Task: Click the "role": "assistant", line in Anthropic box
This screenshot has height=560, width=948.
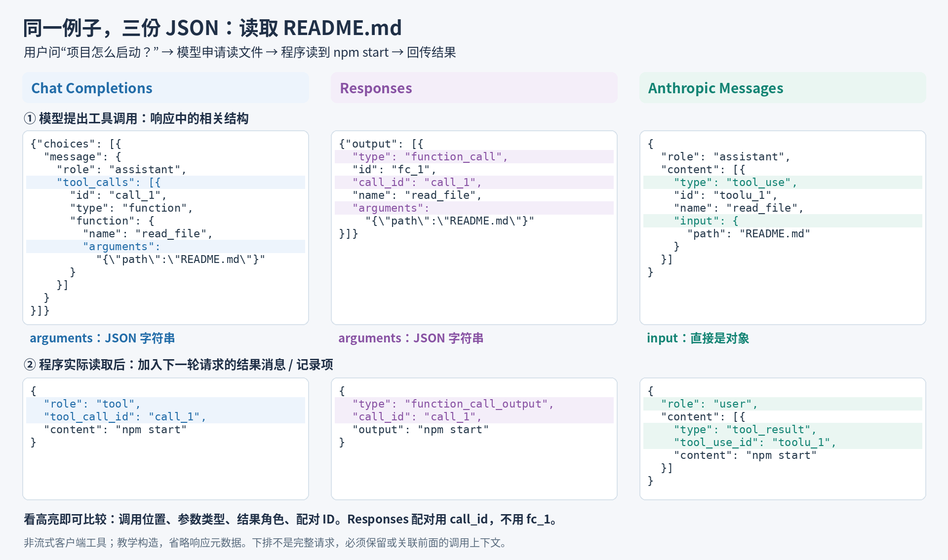Action: coord(725,157)
